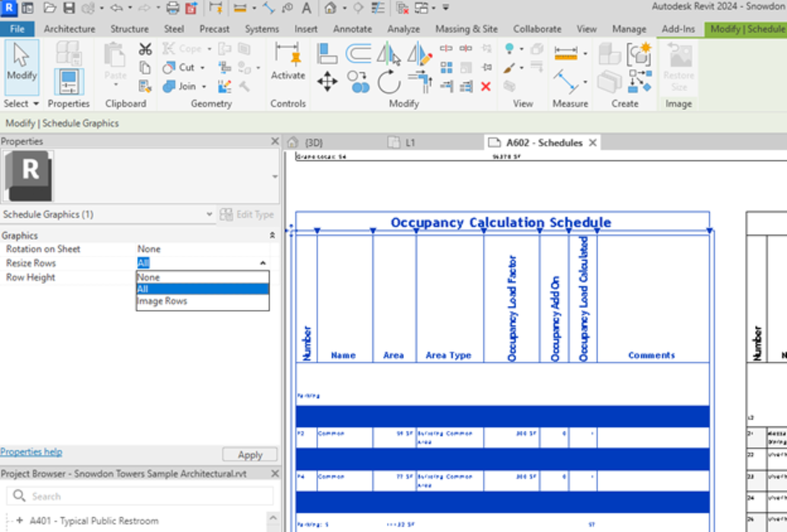Select the Paste tool in Clipboard panel

tap(115, 61)
